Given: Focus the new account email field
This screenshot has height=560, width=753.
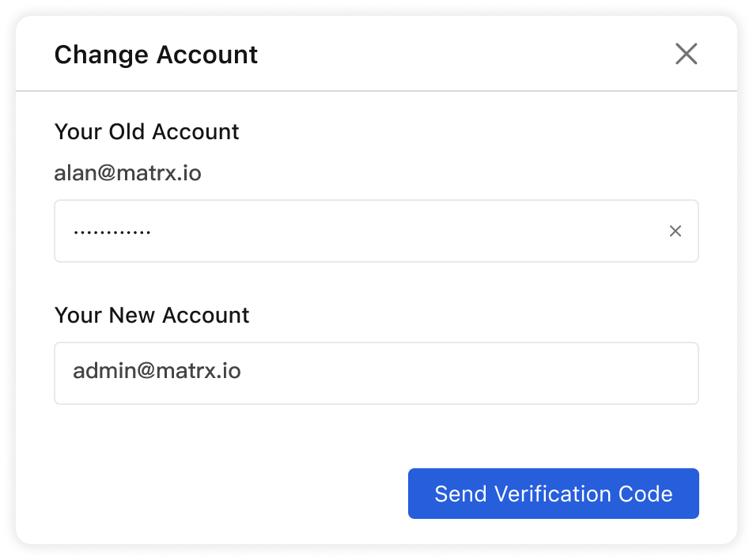Looking at the screenshot, I should pos(376,373).
